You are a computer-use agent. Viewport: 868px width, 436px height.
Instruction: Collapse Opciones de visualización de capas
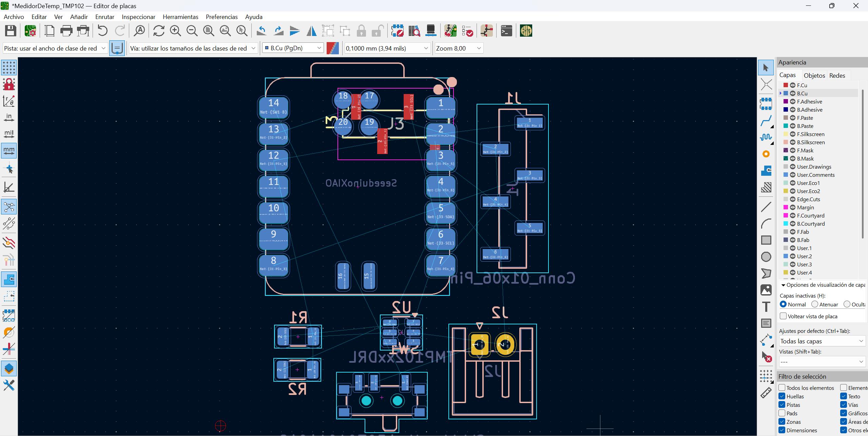click(783, 285)
